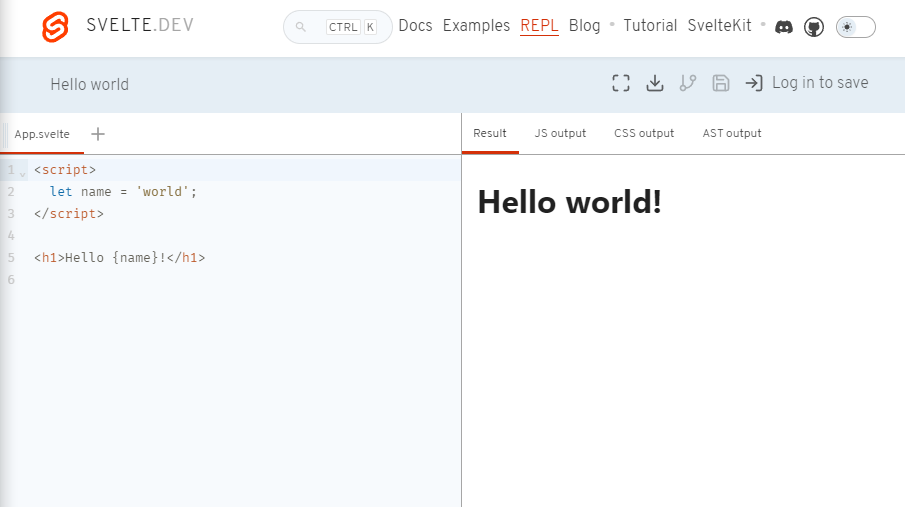Image resolution: width=905 pixels, height=507 pixels.
Task: Open the SvelteKit link
Action: [719, 25]
